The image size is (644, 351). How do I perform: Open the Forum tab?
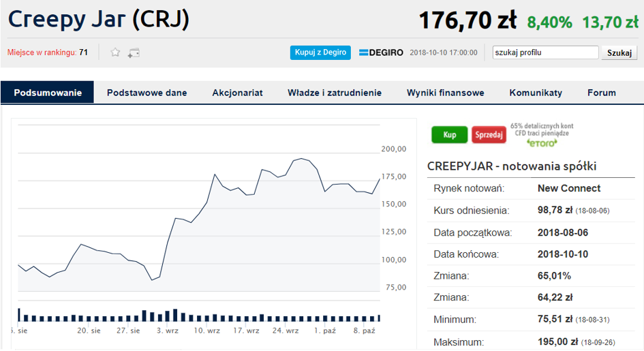(602, 93)
